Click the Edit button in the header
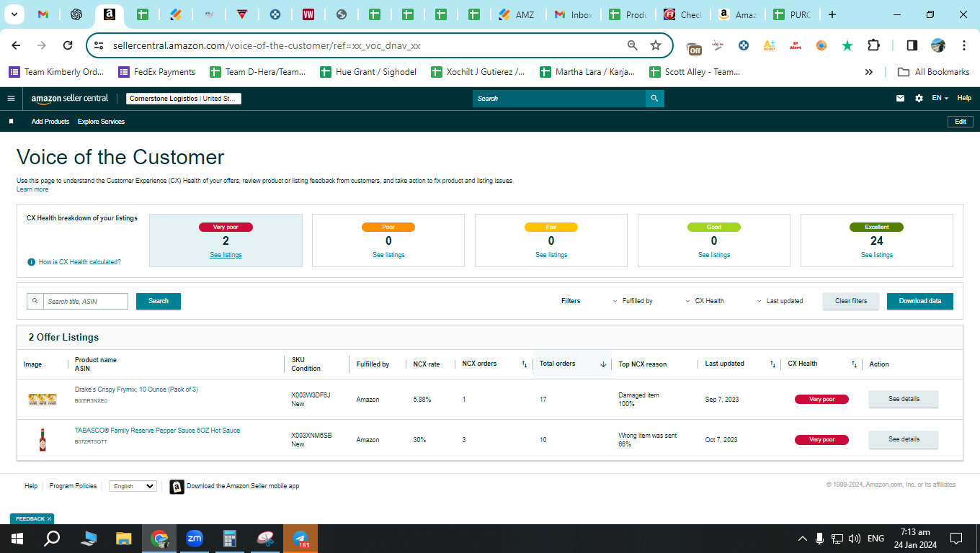This screenshot has width=980, height=553. click(x=961, y=122)
